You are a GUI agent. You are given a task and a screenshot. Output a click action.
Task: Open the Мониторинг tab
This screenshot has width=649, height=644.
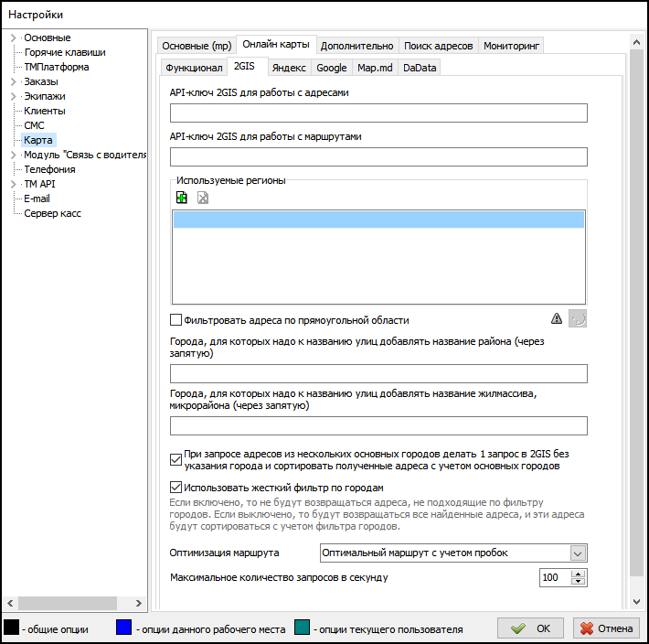tap(511, 45)
